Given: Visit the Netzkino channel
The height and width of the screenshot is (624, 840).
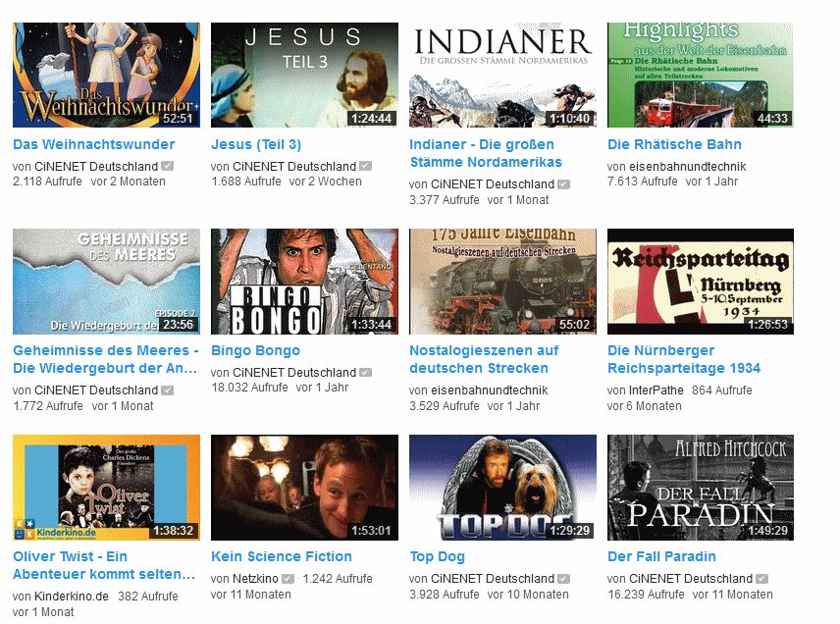Looking at the screenshot, I should [255, 579].
